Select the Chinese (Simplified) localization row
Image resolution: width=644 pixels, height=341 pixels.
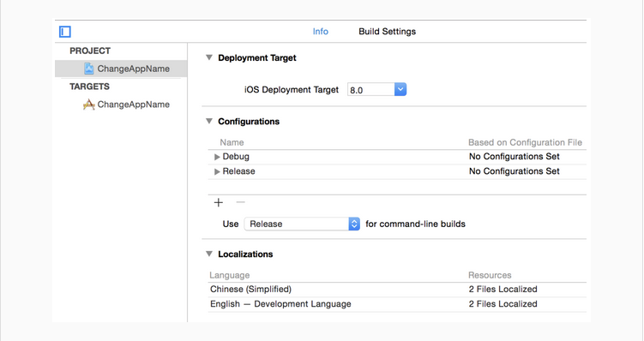tap(397, 290)
